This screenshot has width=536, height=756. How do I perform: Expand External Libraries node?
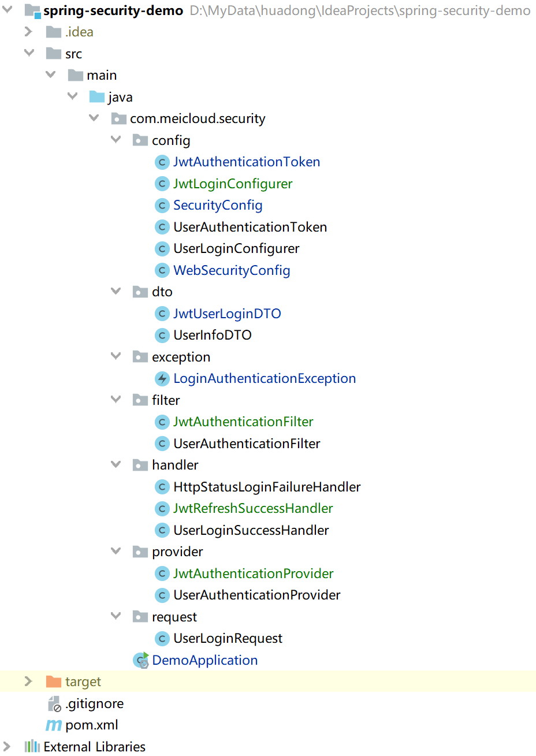click(x=7, y=746)
